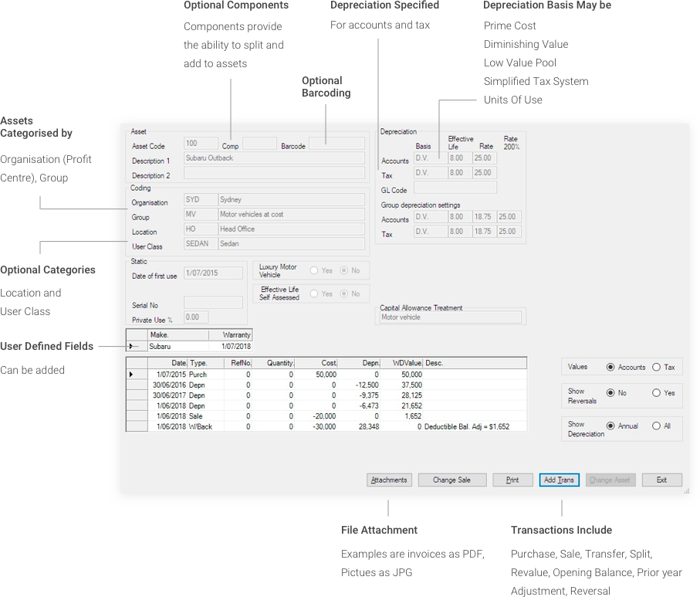This screenshot has height=597, width=700.
Task: Click Accounts depreciation Basis field D.V.
Action: (x=431, y=158)
